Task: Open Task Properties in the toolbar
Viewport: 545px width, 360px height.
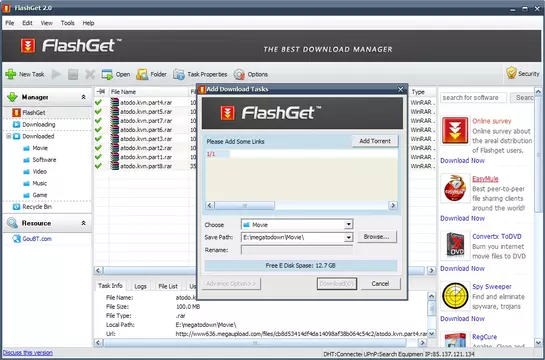Action: click(x=179, y=74)
